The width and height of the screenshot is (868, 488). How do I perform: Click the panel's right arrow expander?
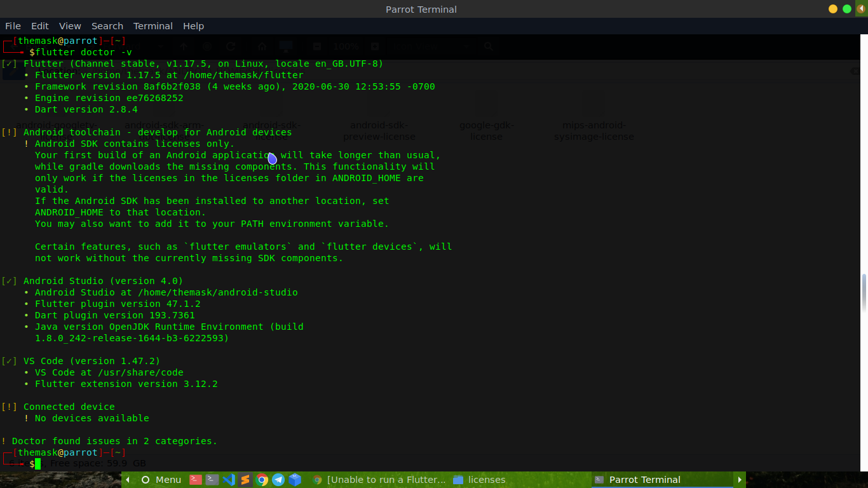740,480
